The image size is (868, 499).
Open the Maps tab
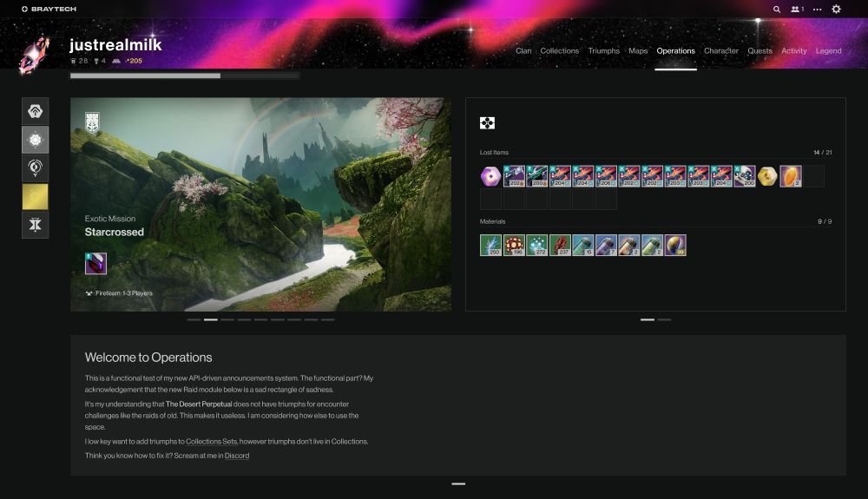pyautogui.click(x=638, y=51)
